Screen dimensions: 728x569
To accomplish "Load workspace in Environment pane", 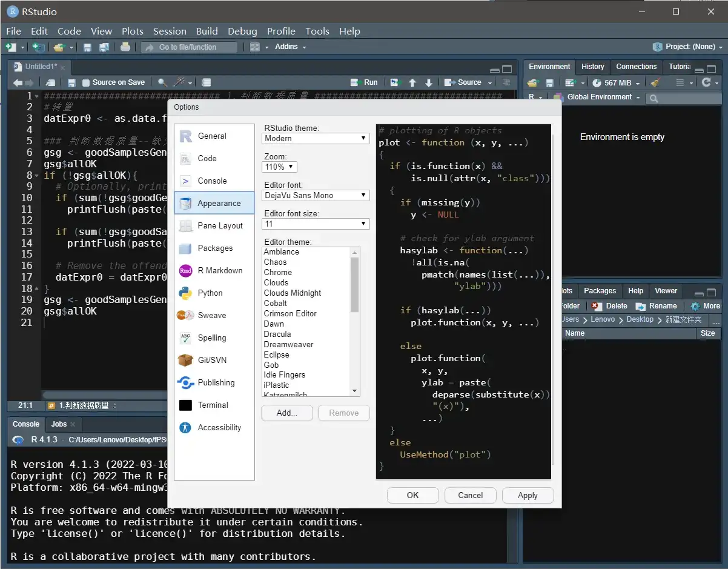I will coord(533,82).
